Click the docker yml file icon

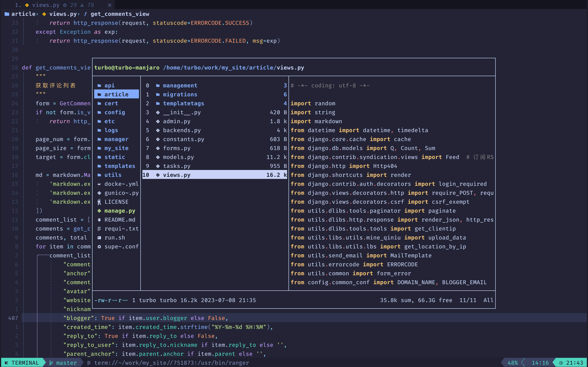point(99,184)
